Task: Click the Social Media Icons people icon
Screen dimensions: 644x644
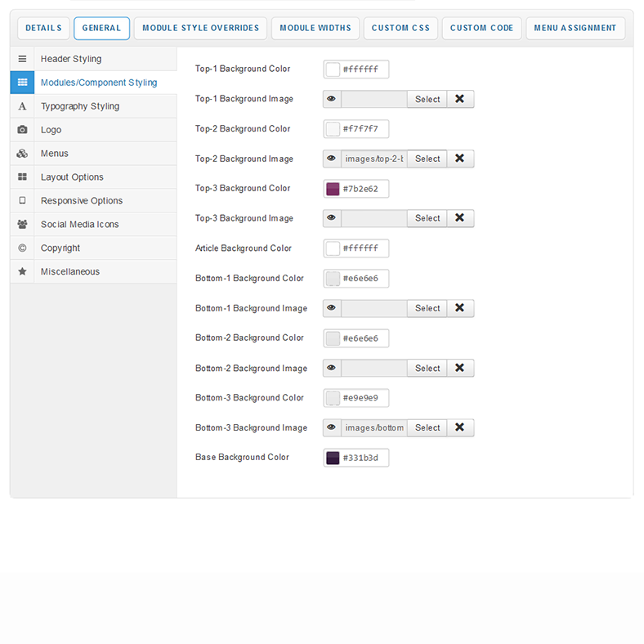Action: (x=22, y=225)
